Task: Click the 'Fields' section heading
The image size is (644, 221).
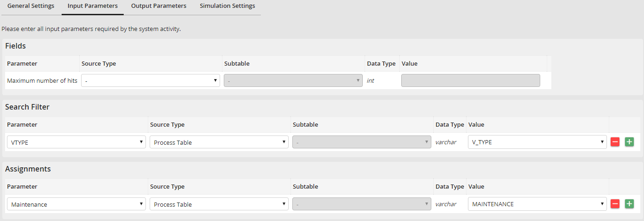Action: click(15, 46)
